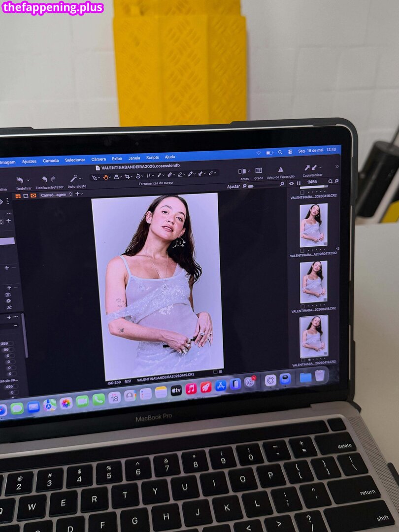Toggle the Aviso de Exposição warning

point(281,169)
